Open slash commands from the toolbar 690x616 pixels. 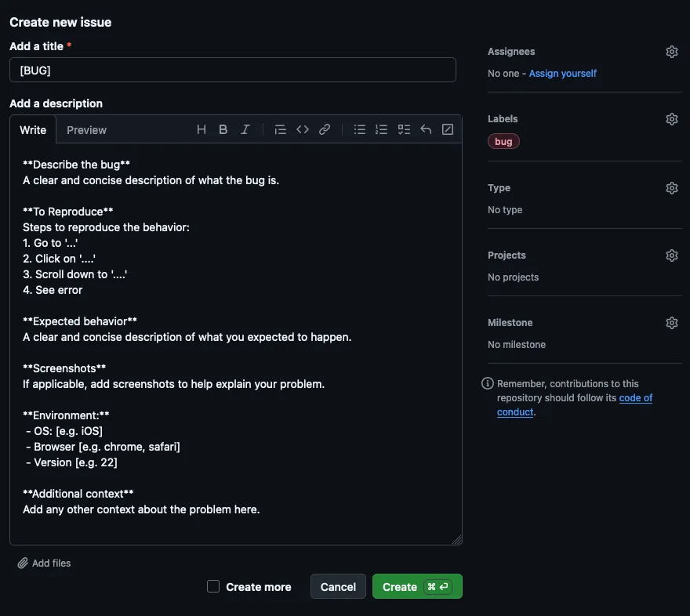(x=448, y=130)
